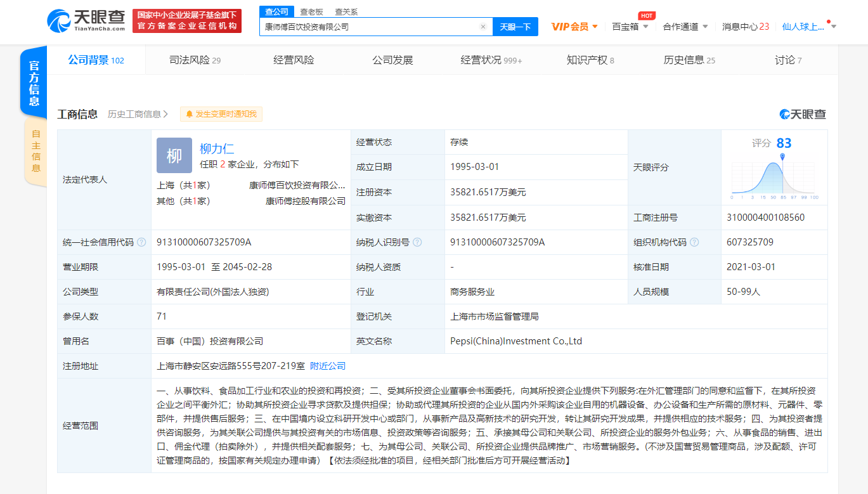Image resolution: width=868 pixels, height=494 pixels.
Task: Click help icon next to 组织机构代码
Action: coord(694,242)
